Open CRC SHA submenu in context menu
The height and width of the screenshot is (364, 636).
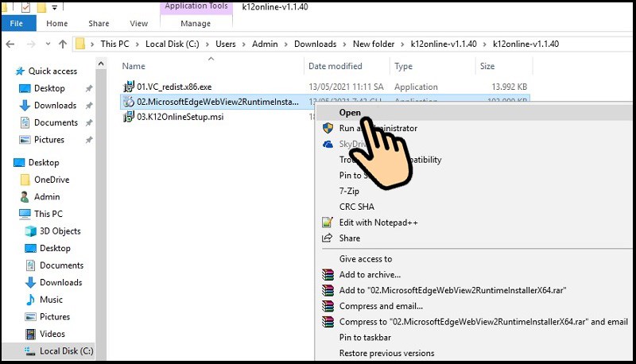[x=356, y=207]
